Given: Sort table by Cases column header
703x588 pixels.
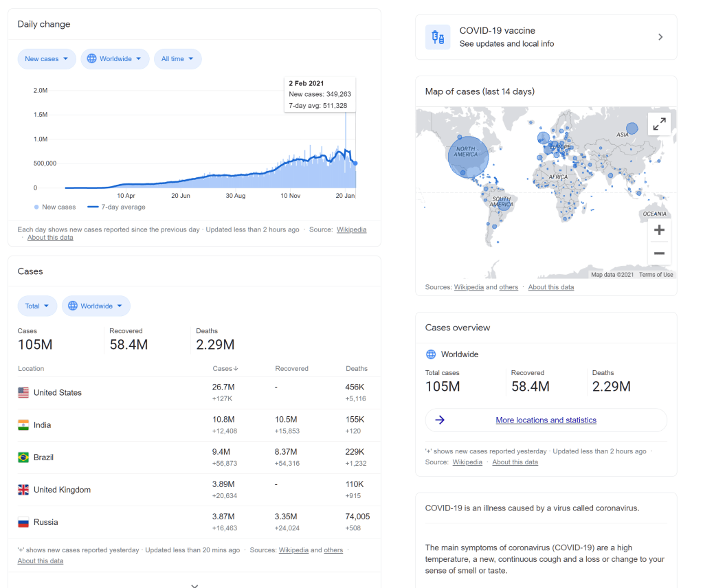Looking at the screenshot, I should tap(225, 369).
